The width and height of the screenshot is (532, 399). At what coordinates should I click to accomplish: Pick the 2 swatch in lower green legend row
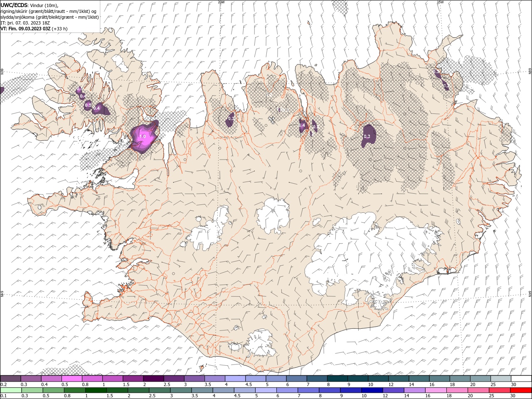(138, 390)
